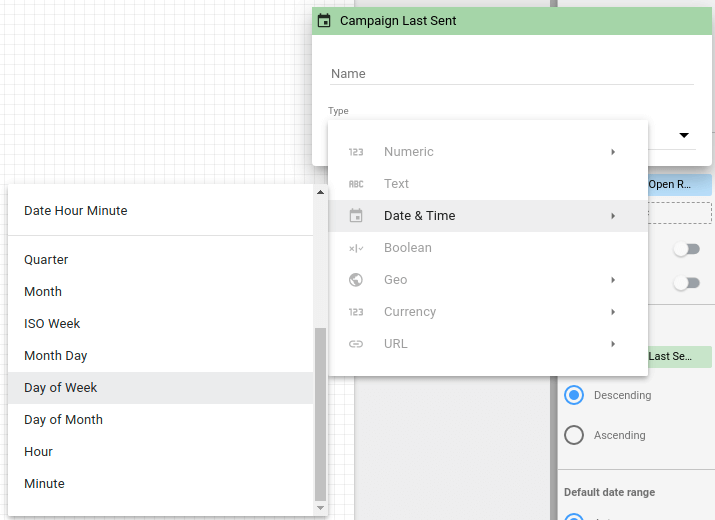Click the Campaign Last Sent header
Image resolution: width=715 pixels, height=520 pixels.
(x=512, y=21)
